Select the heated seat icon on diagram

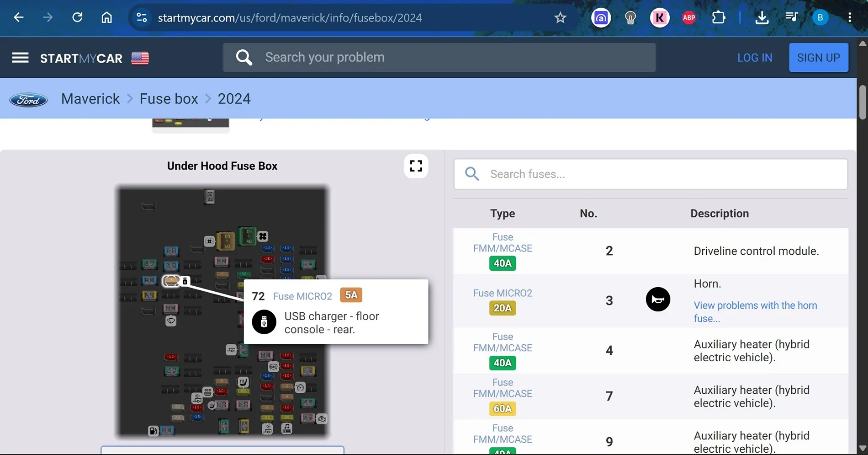point(243,382)
